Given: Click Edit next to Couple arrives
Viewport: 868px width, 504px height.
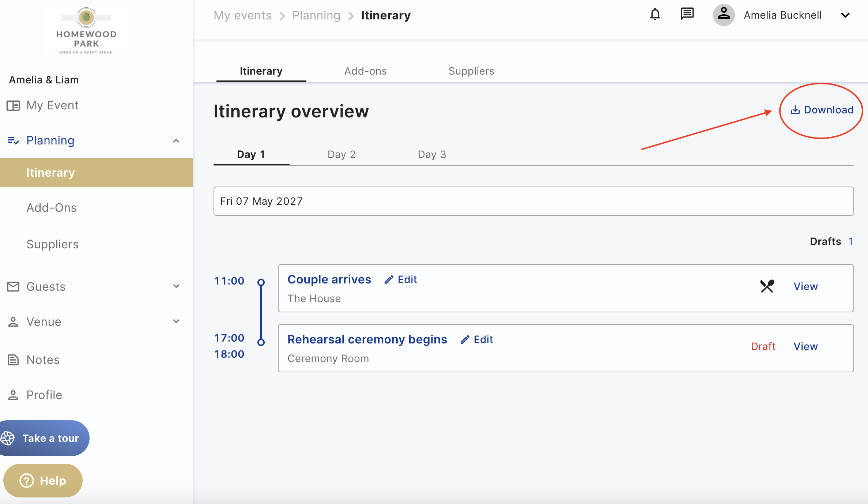Looking at the screenshot, I should [x=401, y=279].
